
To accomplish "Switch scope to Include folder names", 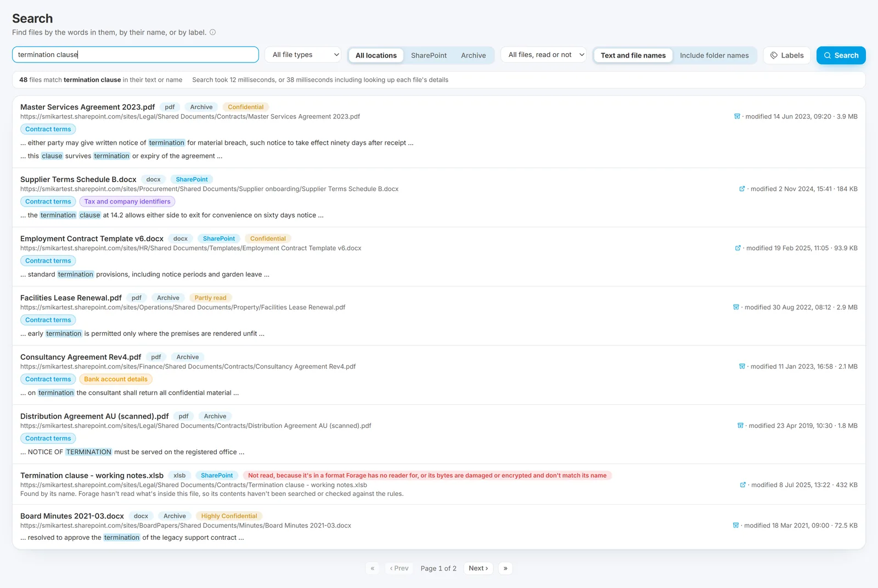I will (714, 55).
